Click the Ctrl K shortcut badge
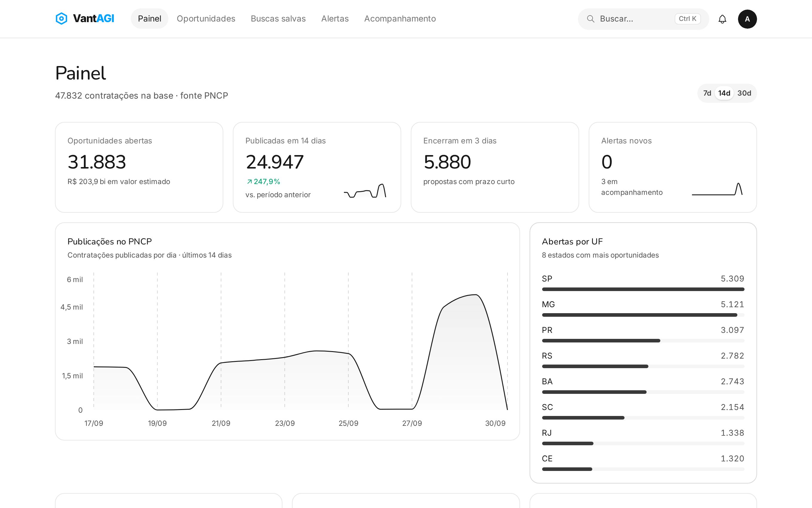 688,19
